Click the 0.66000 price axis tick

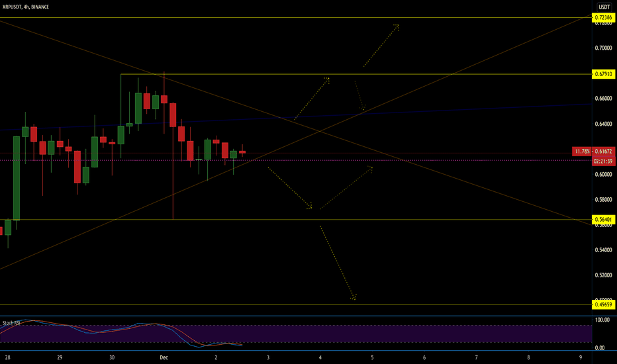click(603, 99)
